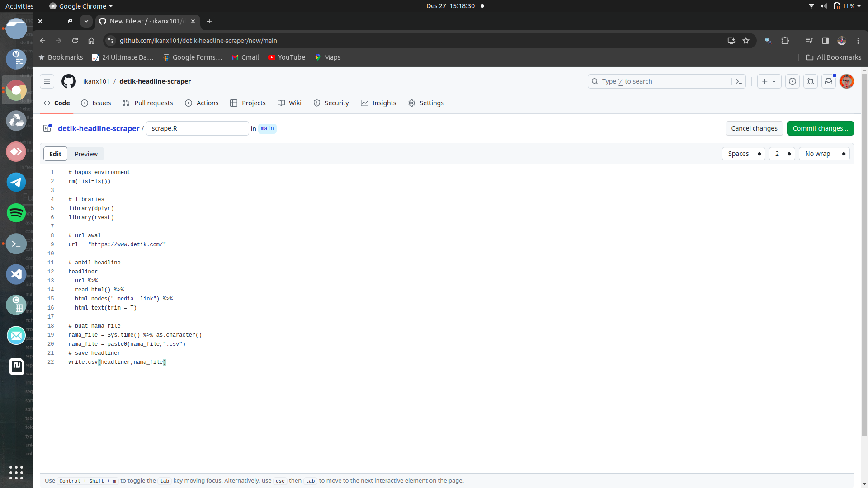Image resolution: width=868 pixels, height=488 pixels.
Task: Bookmark this page with the star icon
Action: pos(746,41)
